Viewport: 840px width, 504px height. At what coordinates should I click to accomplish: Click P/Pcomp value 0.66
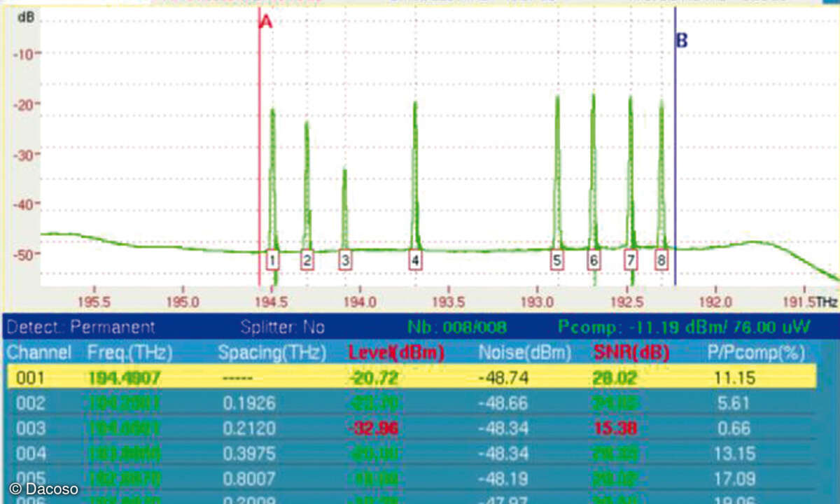click(x=734, y=429)
